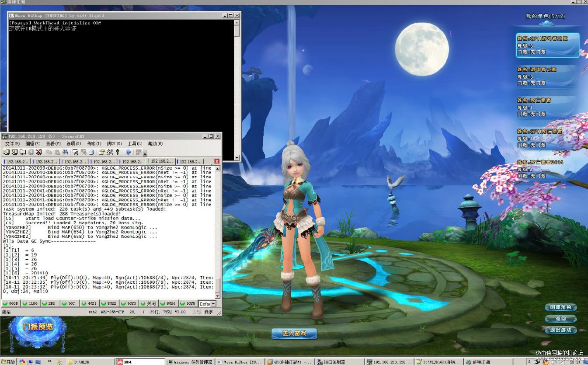Open Session Options icon in SecureCRT toolbar
This screenshot has width=588, height=365.
(x=101, y=152)
